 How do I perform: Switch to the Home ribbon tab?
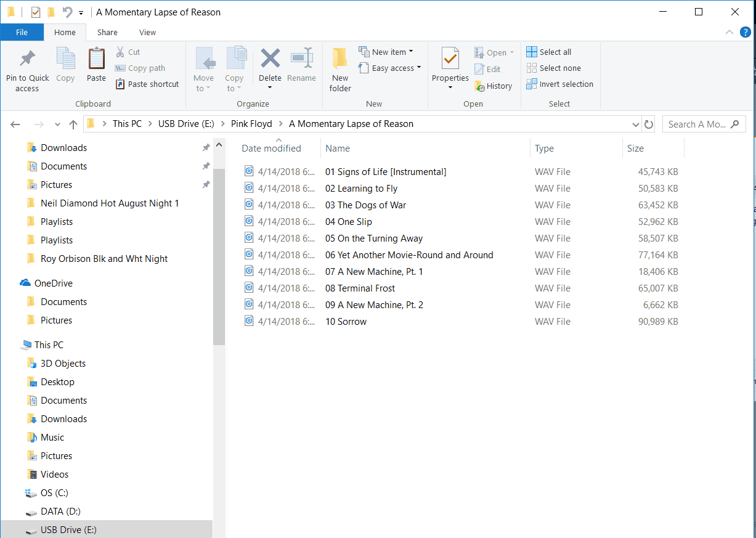pos(65,32)
